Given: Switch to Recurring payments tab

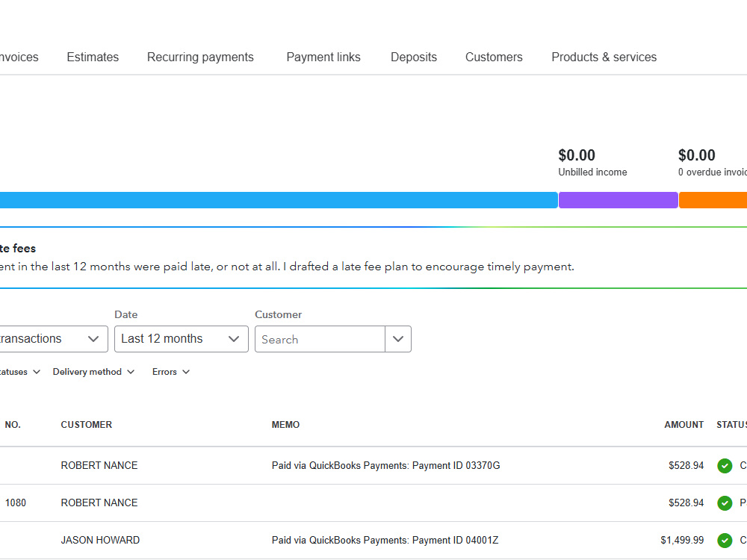Looking at the screenshot, I should pos(200,57).
